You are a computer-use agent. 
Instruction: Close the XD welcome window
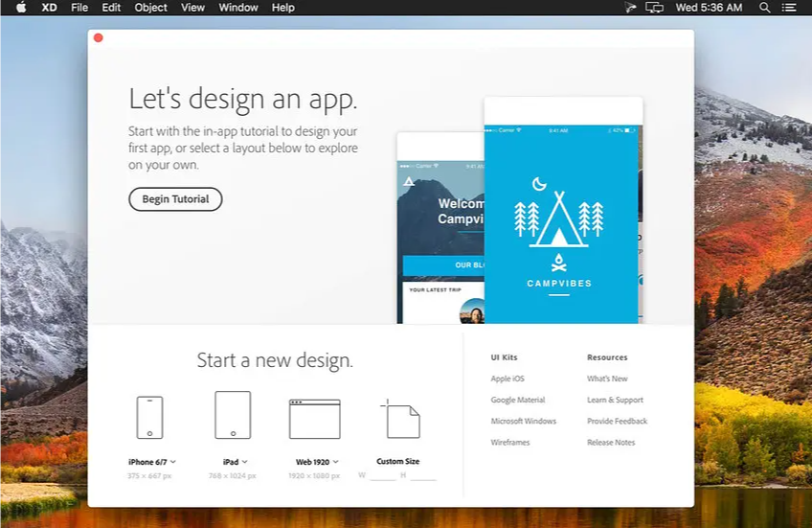tap(99, 37)
